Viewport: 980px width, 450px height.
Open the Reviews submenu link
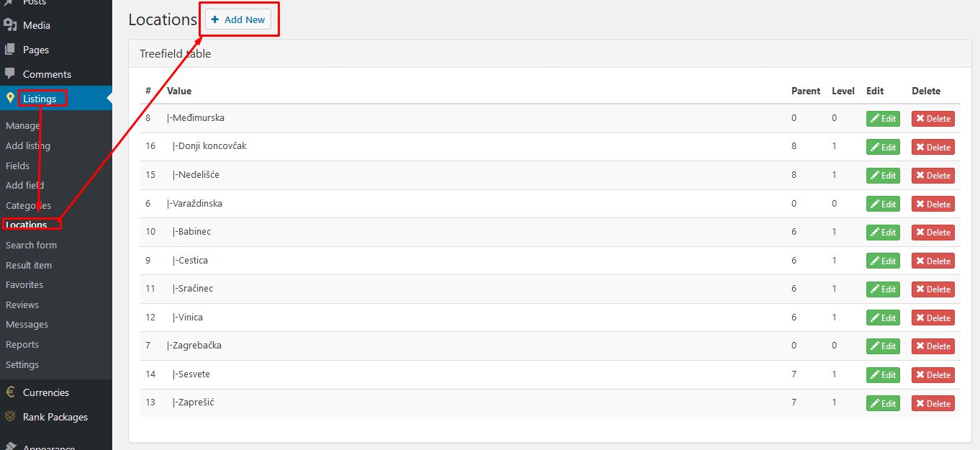22,305
